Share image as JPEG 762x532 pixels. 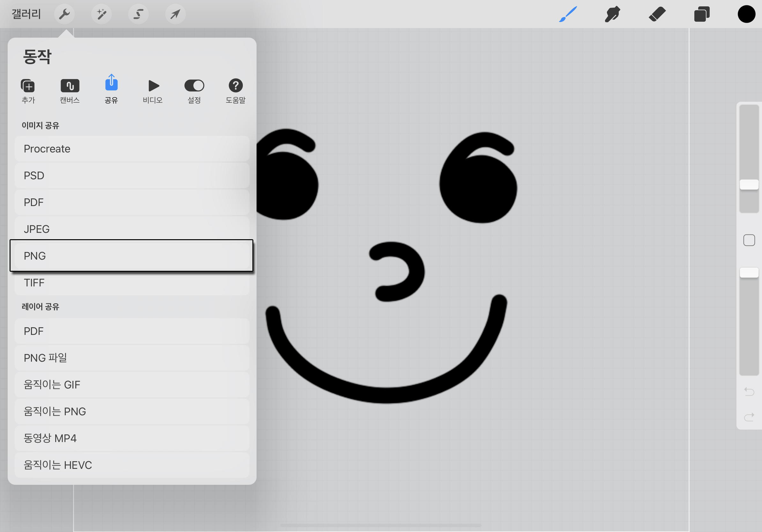(x=132, y=229)
